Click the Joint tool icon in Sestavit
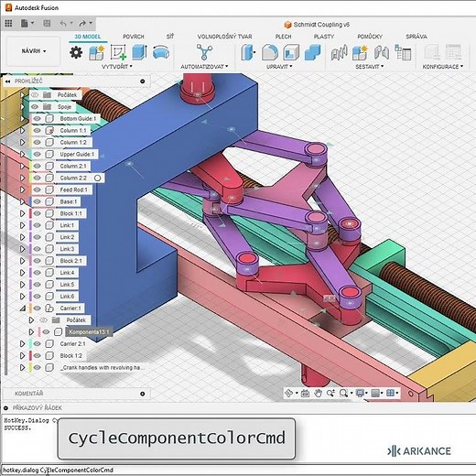476x476 pixels. (340, 52)
